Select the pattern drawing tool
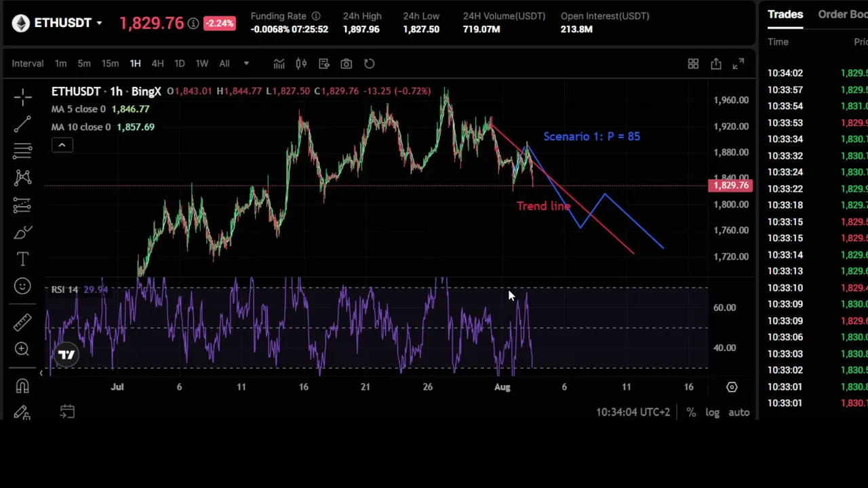 click(22, 178)
